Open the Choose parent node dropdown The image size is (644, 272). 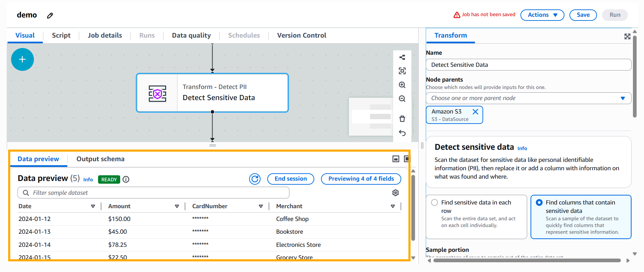[528, 98]
